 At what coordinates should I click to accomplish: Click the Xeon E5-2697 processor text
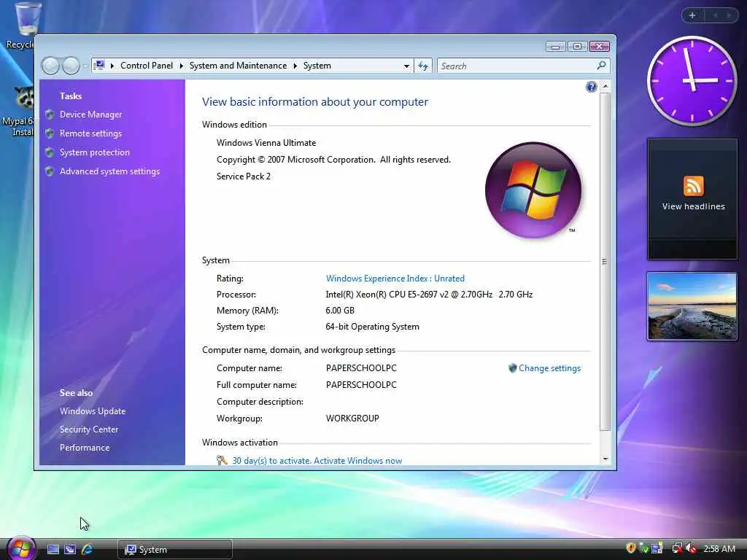pos(429,295)
